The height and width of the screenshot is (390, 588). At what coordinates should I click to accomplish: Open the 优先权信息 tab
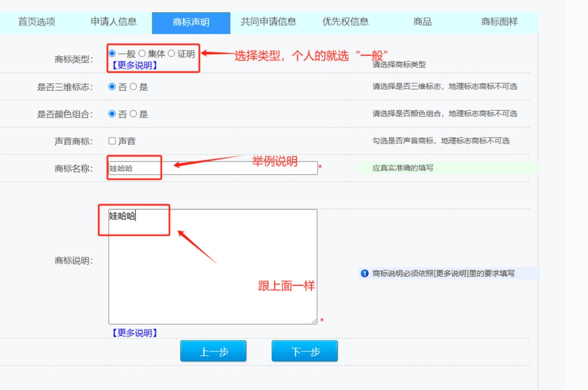click(x=345, y=22)
